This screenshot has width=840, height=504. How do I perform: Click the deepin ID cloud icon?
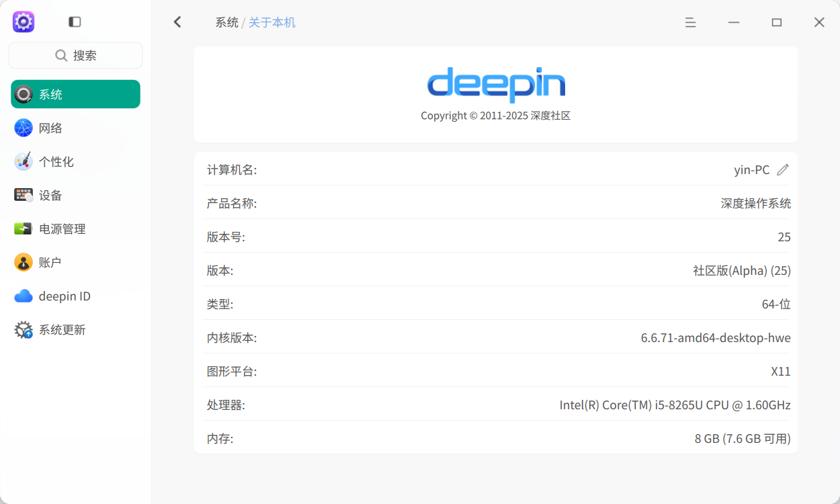[x=24, y=296]
